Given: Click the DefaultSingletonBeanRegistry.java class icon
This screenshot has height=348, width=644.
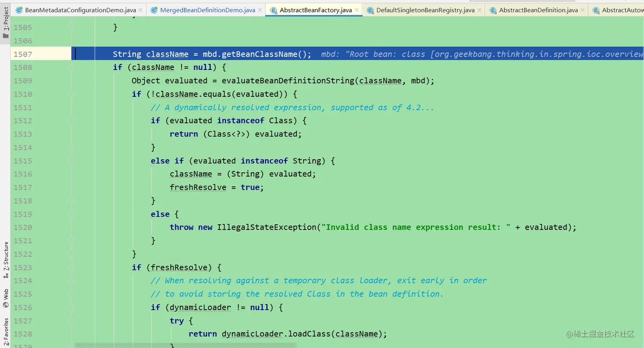Looking at the screenshot, I should pyautogui.click(x=370, y=10).
